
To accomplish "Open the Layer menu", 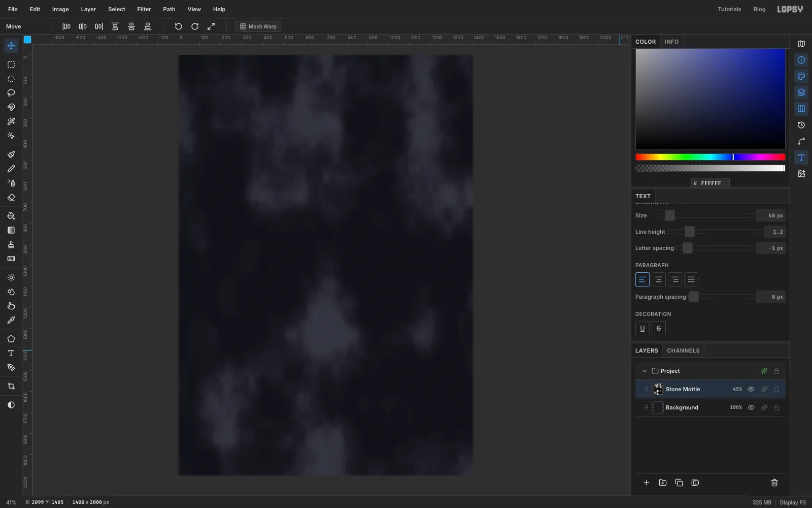I will (x=88, y=9).
